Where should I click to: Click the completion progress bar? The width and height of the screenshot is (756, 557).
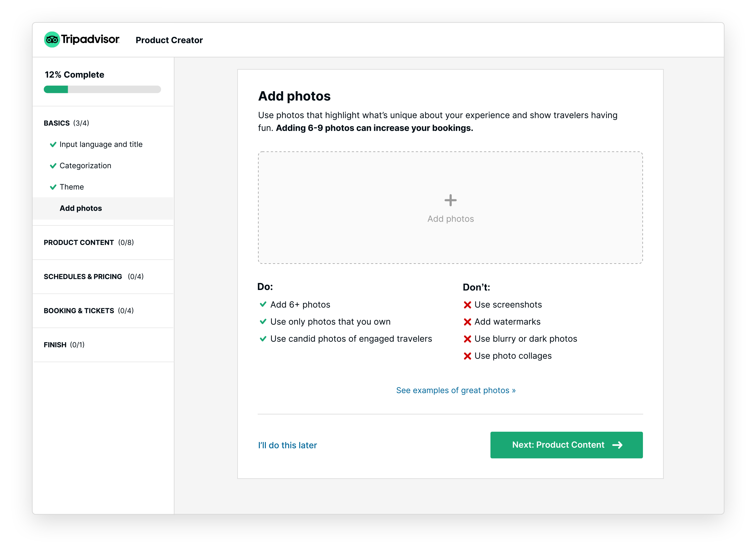pyautogui.click(x=102, y=89)
